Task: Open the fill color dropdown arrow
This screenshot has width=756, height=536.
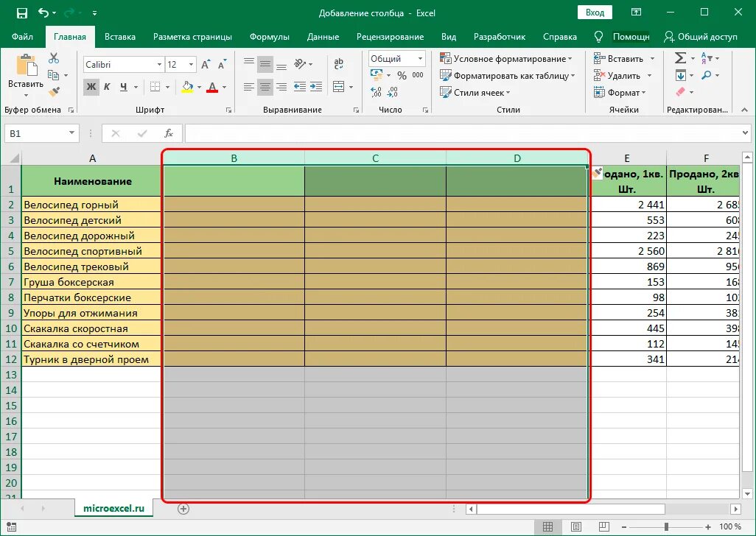Action: [x=199, y=87]
